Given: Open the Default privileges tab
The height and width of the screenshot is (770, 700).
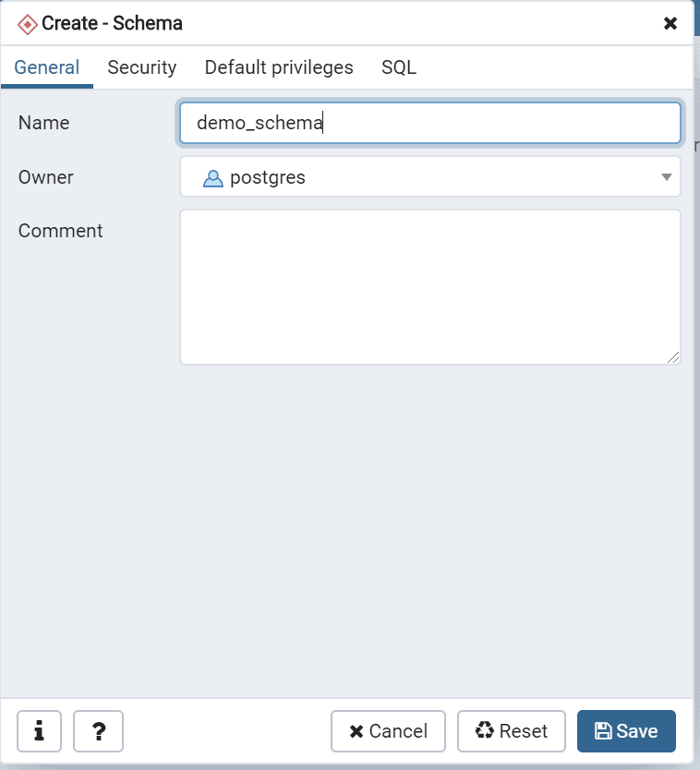Looking at the screenshot, I should tap(279, 67).
